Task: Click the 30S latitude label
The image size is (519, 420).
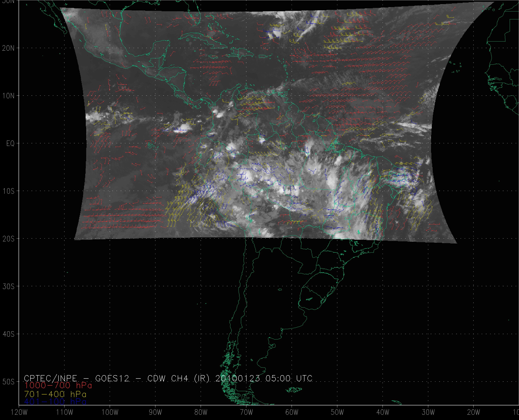Action: tap(9, 286)
